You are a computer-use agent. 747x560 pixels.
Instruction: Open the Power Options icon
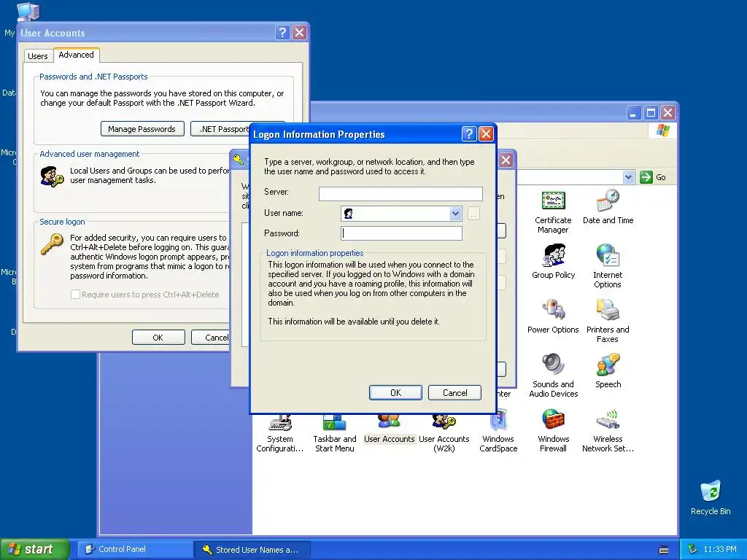coord(553,311)
